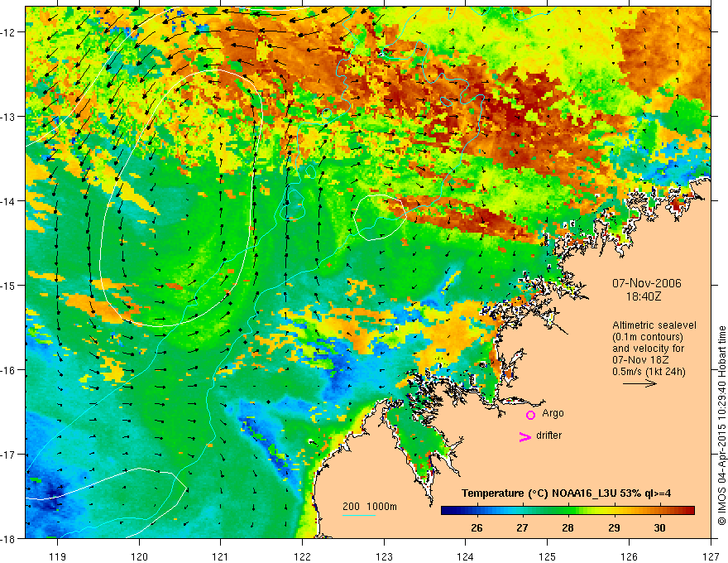Click the -16 latitude axis label

9,370
